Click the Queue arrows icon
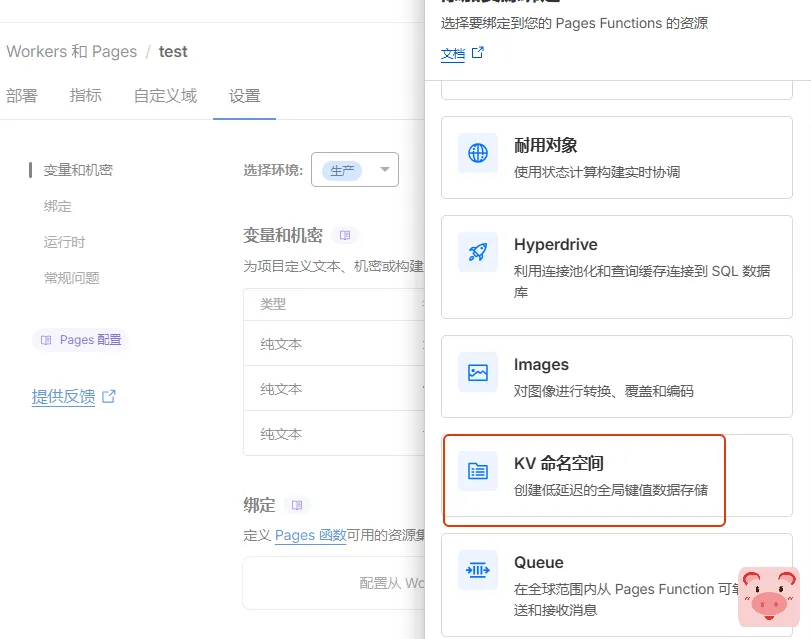Viewport: 811px width, 639px height. 478,570
